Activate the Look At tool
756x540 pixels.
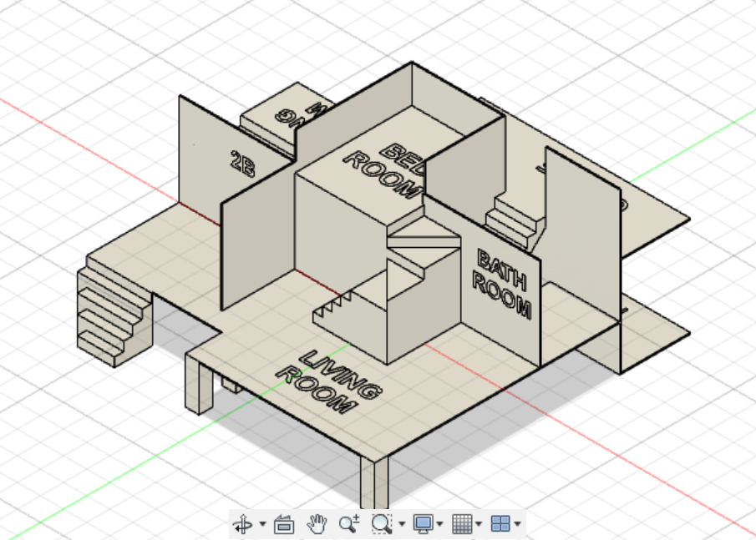click(x=284, y=523)
